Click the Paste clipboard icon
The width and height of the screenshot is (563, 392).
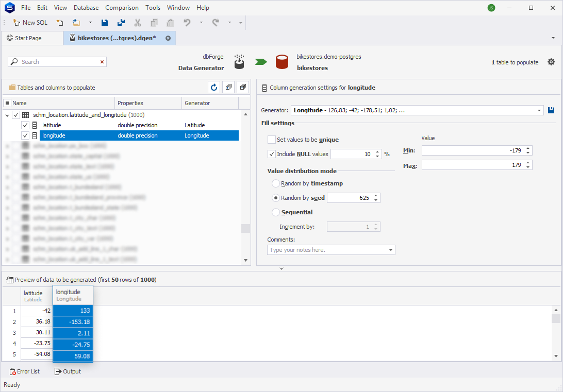[x=170, y=23]
